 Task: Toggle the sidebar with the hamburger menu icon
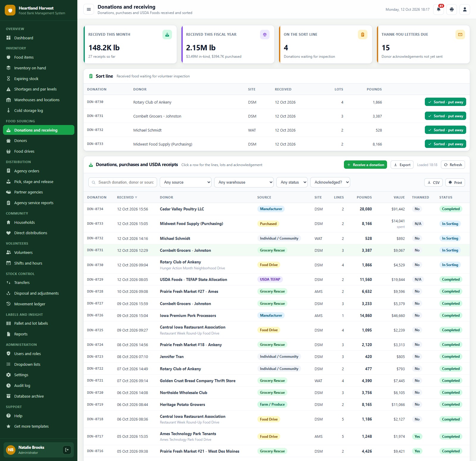[x=89, y=10]
